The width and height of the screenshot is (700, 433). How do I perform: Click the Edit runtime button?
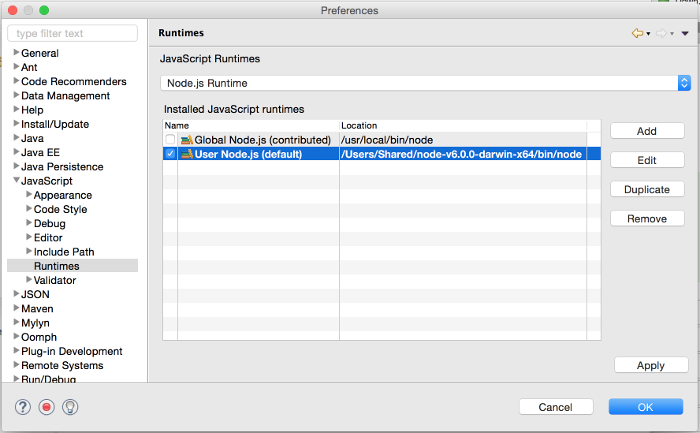[647, 160]
